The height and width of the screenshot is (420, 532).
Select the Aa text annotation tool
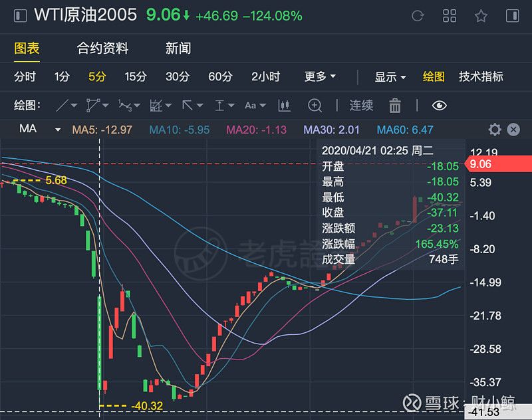point(251,106)
